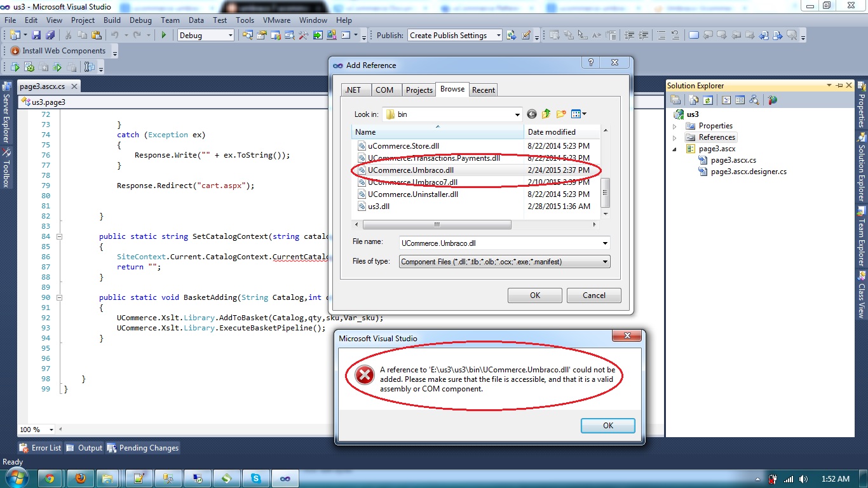868x488 pixels.
Task: Open the Project menu
Action: point(83,20)
